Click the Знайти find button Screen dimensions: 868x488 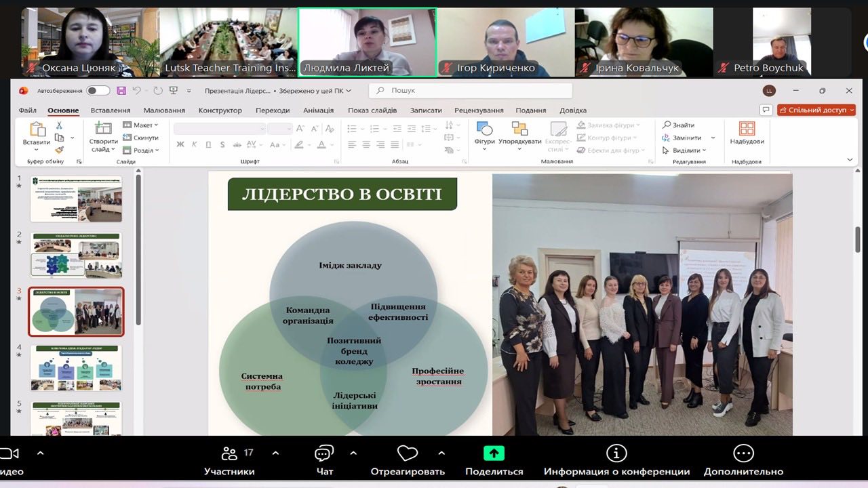pos(678,125)
